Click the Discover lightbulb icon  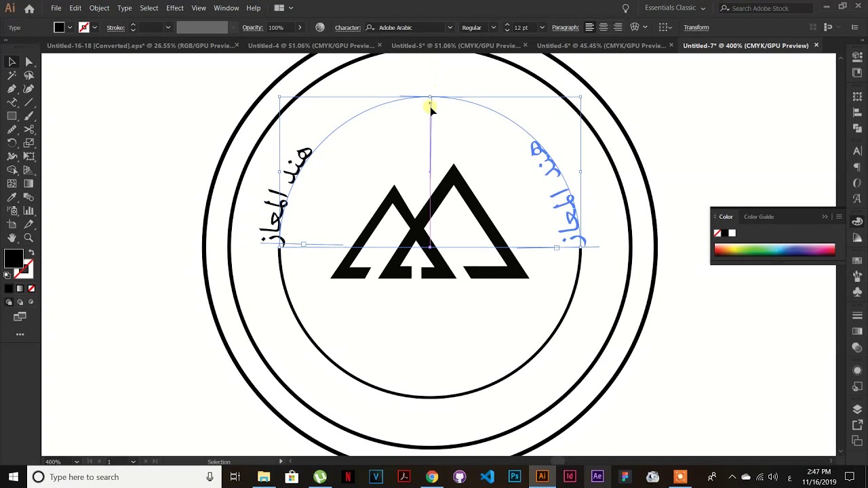[625, 8]
